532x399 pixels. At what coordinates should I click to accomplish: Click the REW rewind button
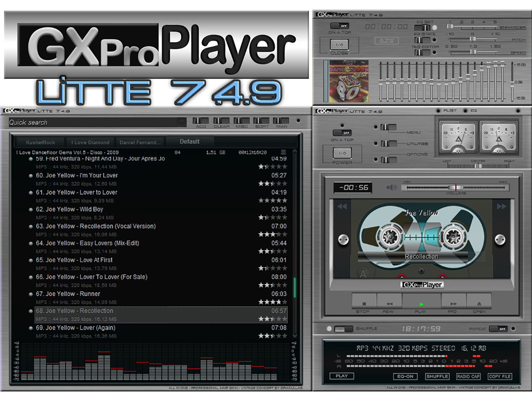(x=389, y=301)
